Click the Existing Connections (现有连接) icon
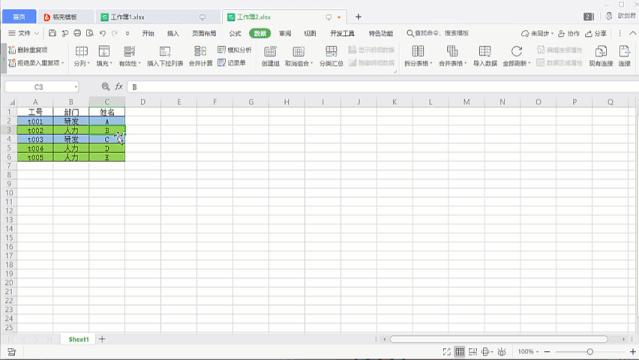 coord(601,51)
